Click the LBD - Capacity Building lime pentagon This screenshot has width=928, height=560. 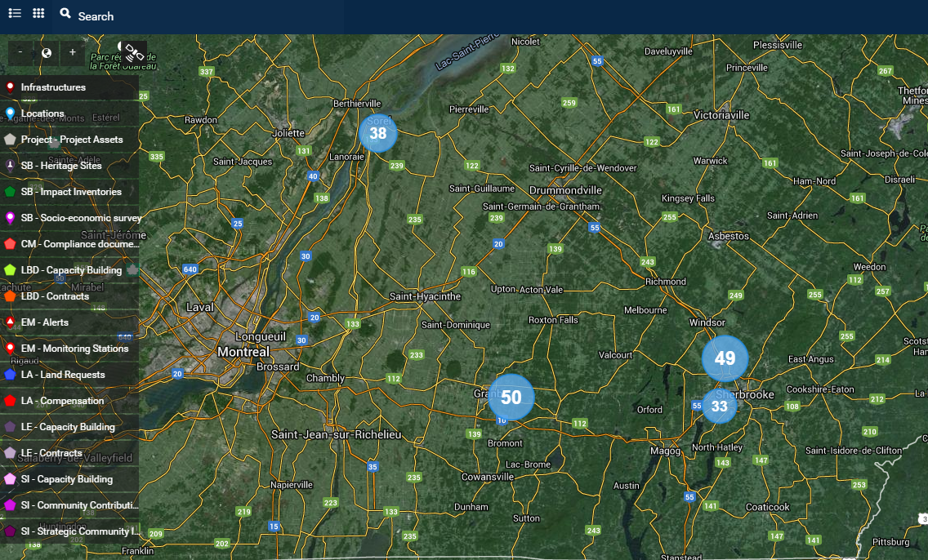tap(10, 270)
